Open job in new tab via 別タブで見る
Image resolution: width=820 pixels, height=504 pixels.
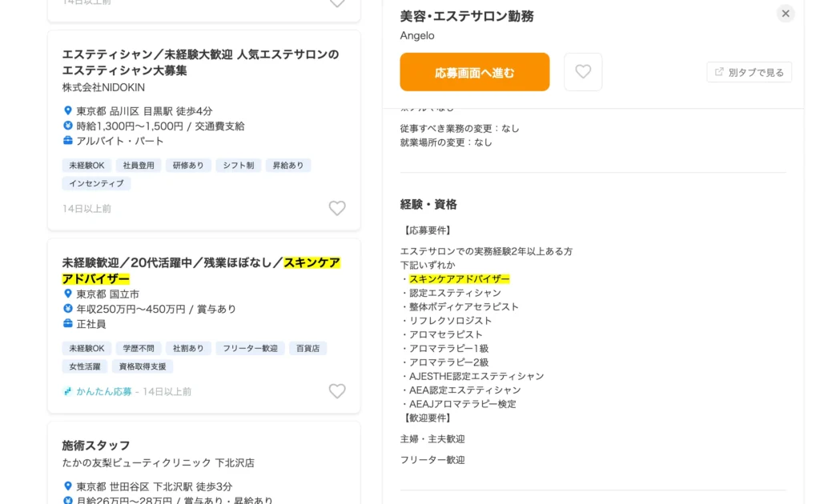750,72
